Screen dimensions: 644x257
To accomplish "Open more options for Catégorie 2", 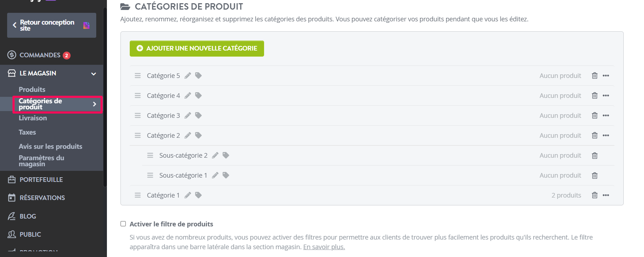I will [x=606, y=135].
